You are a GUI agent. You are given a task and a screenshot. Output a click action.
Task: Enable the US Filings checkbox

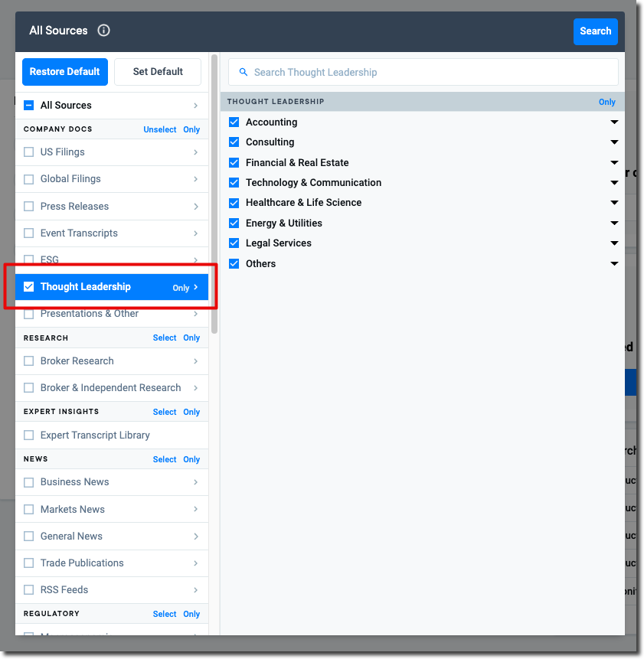tap(28, 152)
